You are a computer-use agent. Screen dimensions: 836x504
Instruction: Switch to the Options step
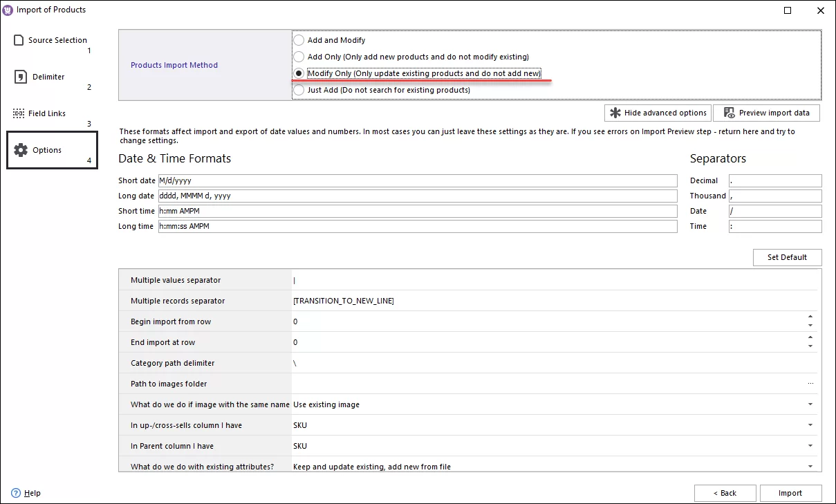click(x=46, y=149)
